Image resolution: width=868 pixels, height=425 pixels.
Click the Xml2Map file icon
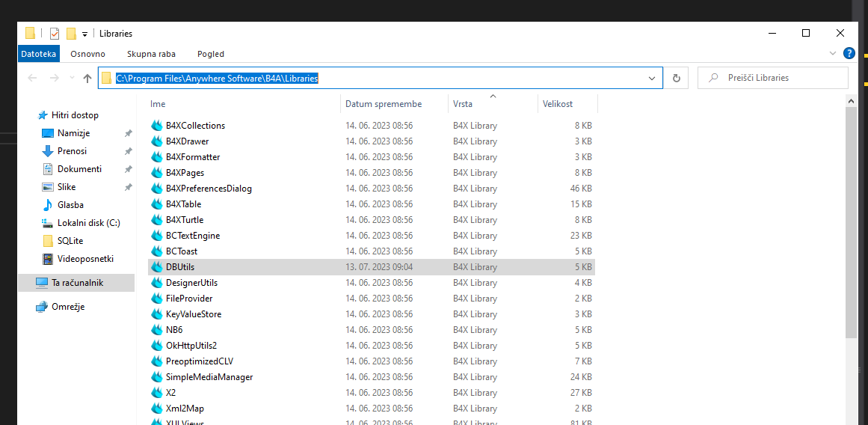pos(157,409)
